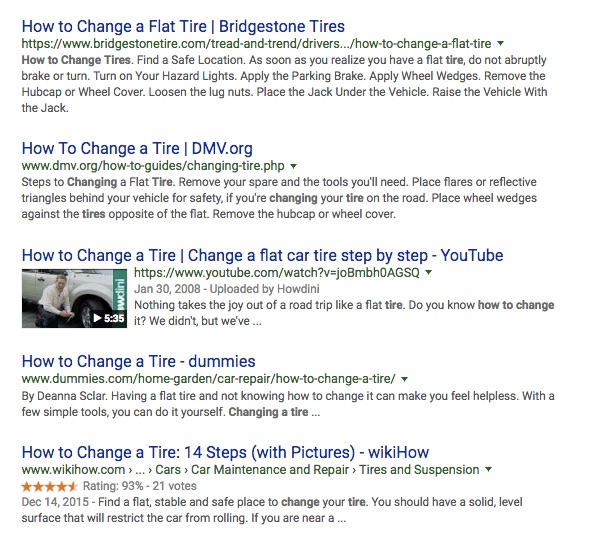Open the DMV.org How To Change a Tire link
610x541 pixels.
[x=137, y=149]
